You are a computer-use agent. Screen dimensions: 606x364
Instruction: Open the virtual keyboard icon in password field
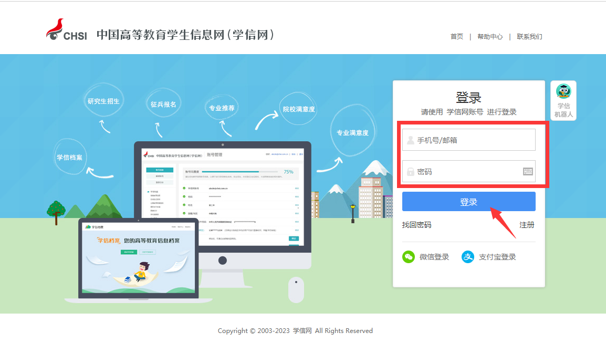pyautogui.click(x=528, y=172)
